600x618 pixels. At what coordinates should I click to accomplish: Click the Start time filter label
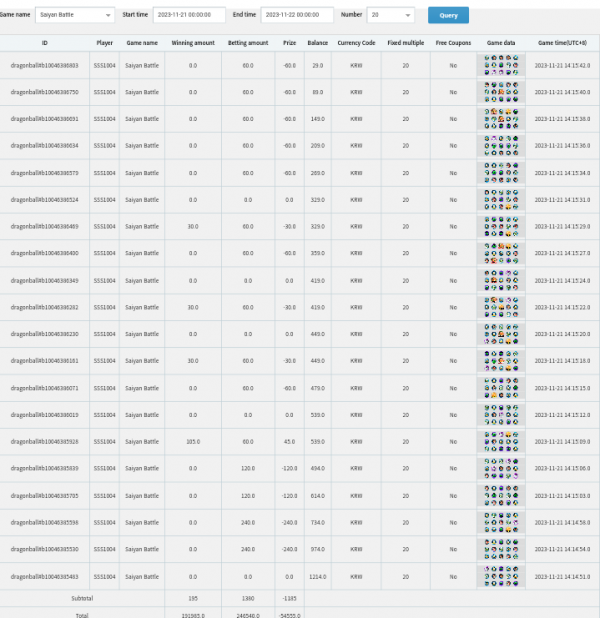[135, 15]
